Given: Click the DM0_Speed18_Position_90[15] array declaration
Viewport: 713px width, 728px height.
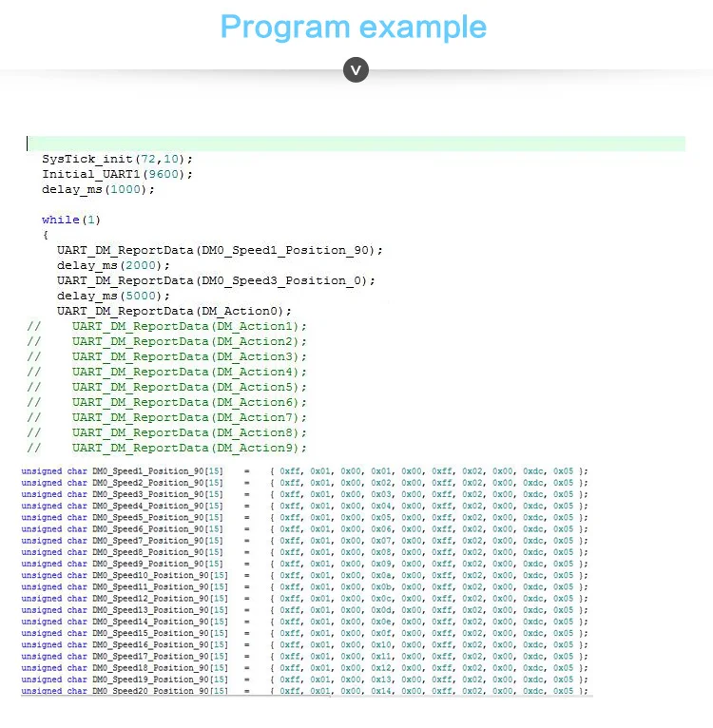Looking at the screenshot, I should point(305,668).
